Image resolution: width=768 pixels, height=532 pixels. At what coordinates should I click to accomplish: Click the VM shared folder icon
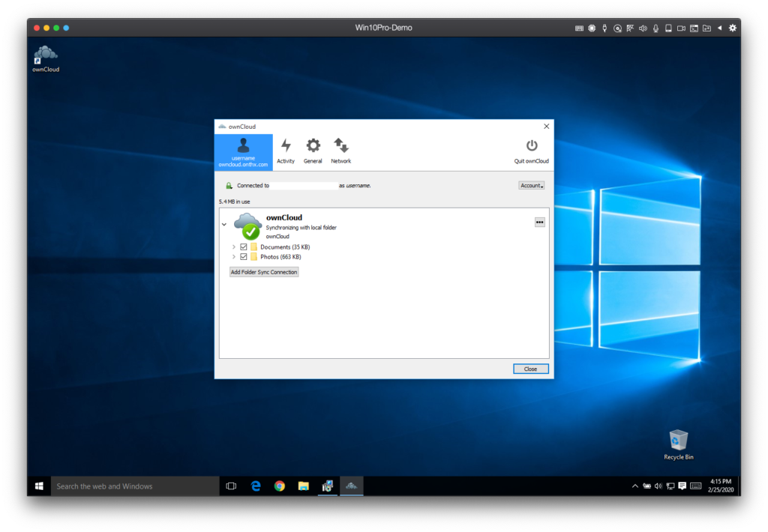click(706, 28)
